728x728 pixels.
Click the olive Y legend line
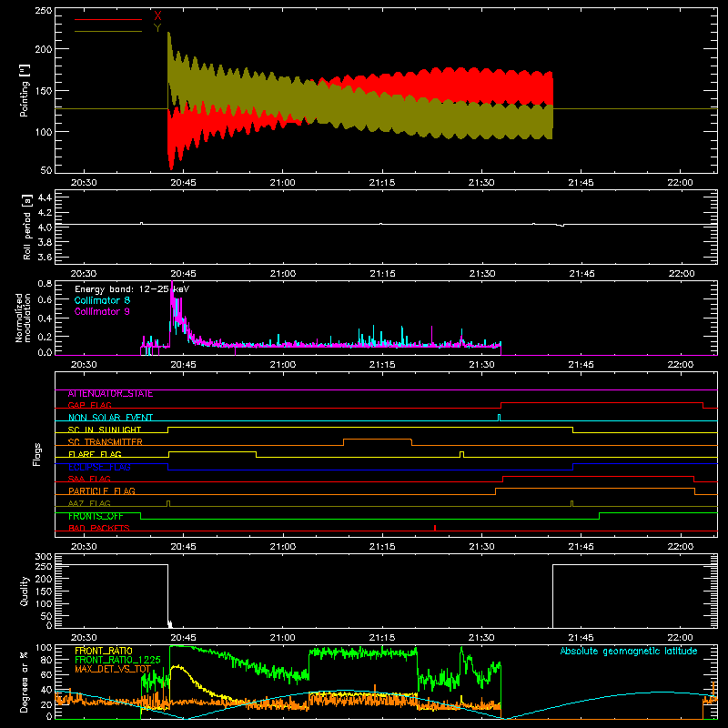coord(108,31)
